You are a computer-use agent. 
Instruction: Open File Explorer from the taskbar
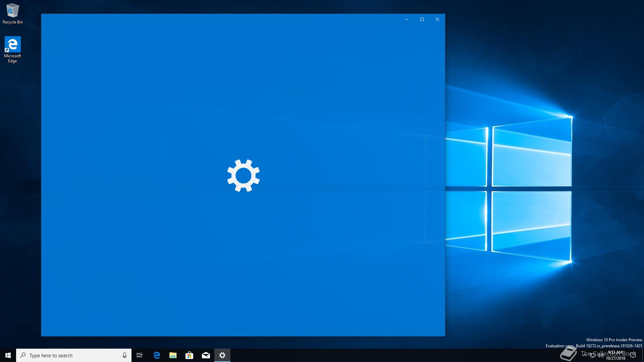point(173,355)
